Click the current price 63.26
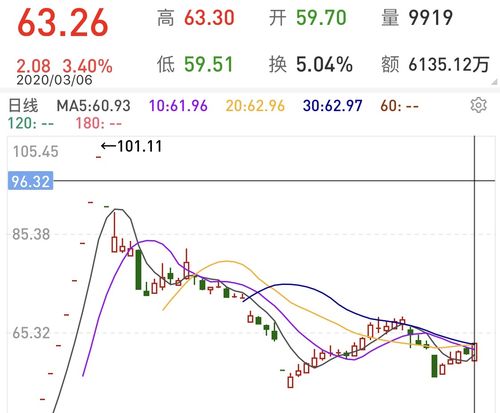This screenshot has width=500, height=413. pyautogui.click(x=63, y=23)
